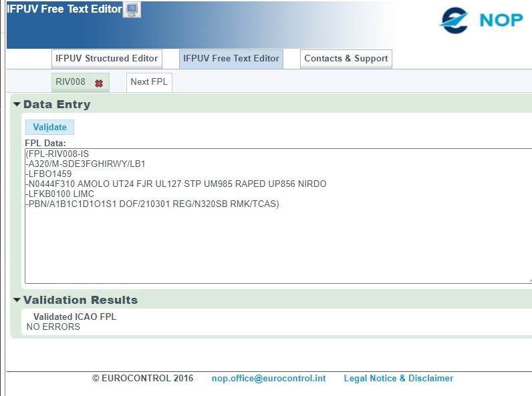Viewport: 532px width, 396px height.
Task: Switch to IFPUV Free Text Editor tab
Action: point(231,59)
